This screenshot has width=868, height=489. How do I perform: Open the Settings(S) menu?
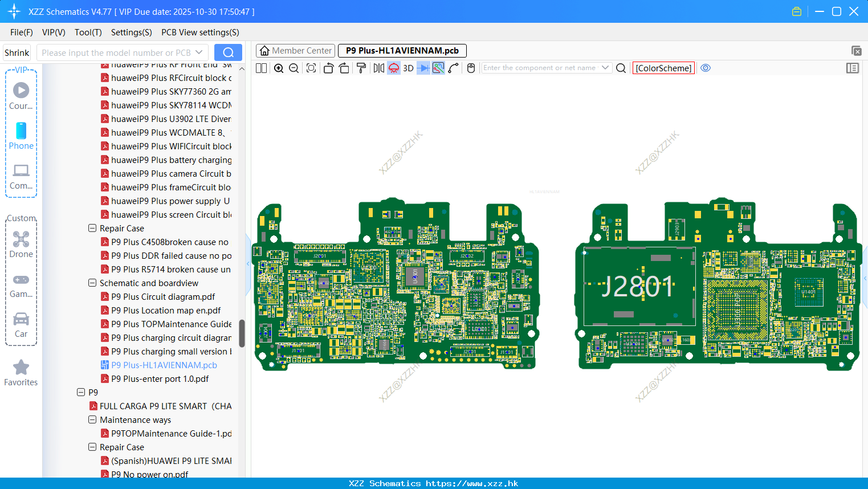point(132,32)
